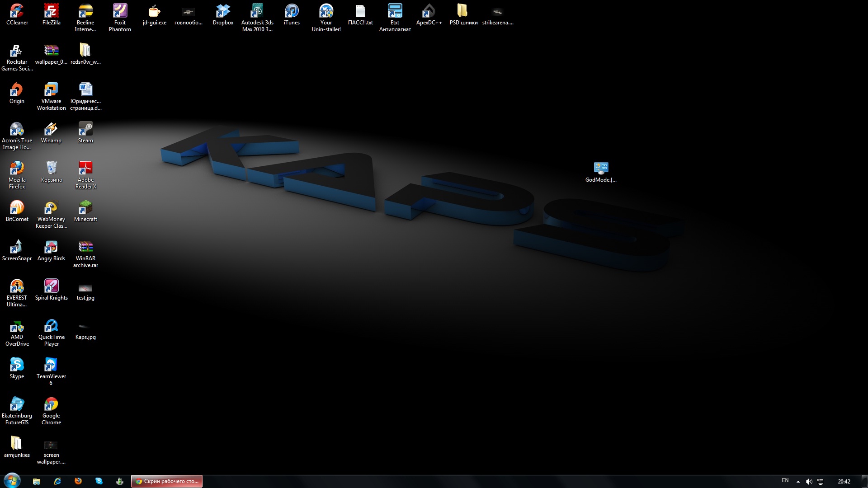Click the sound volume icon
This screenshot has width=868, height=488.
(810, 481)
